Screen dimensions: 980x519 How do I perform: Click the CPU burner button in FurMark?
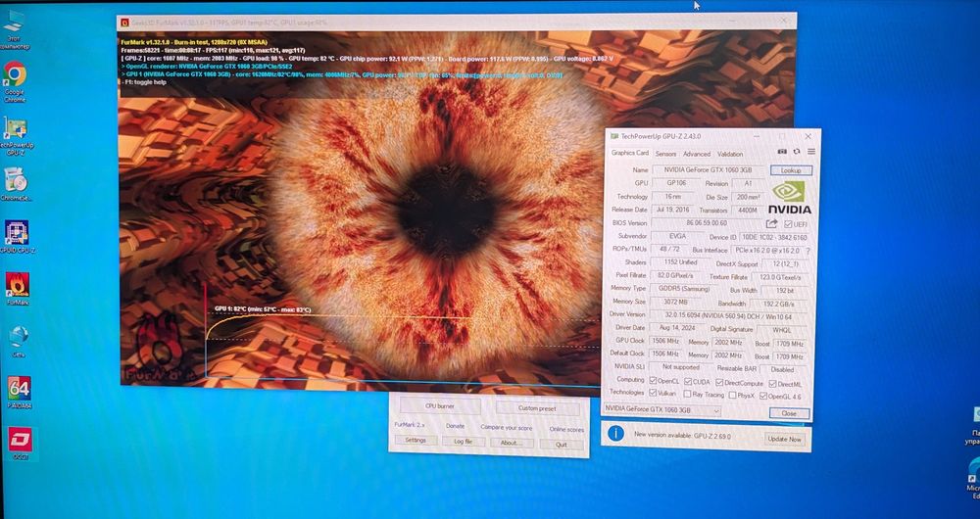coord(440,406)
